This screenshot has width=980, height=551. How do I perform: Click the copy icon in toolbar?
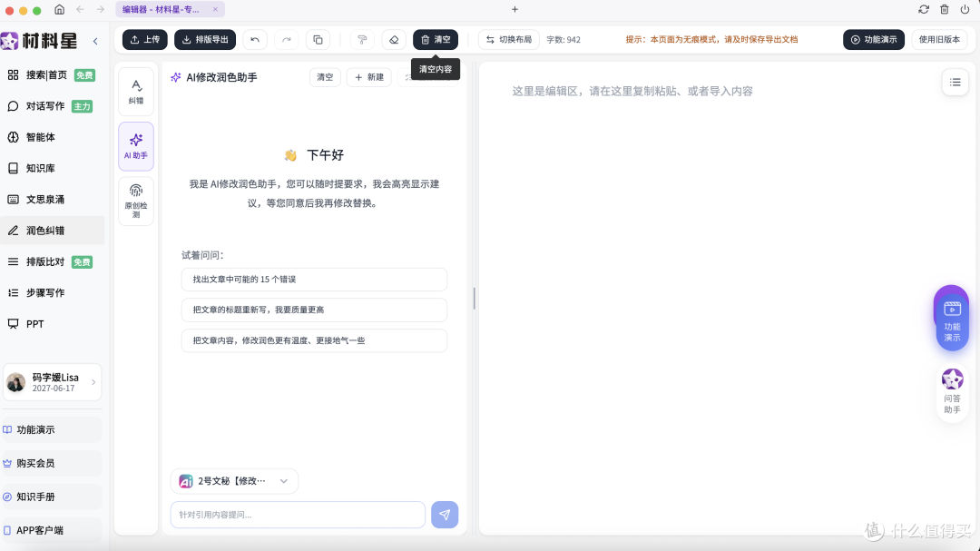point(318,39)
